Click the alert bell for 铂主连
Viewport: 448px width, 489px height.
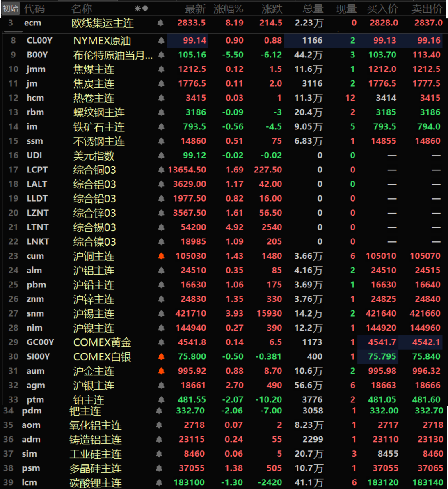tap(161, 399)
